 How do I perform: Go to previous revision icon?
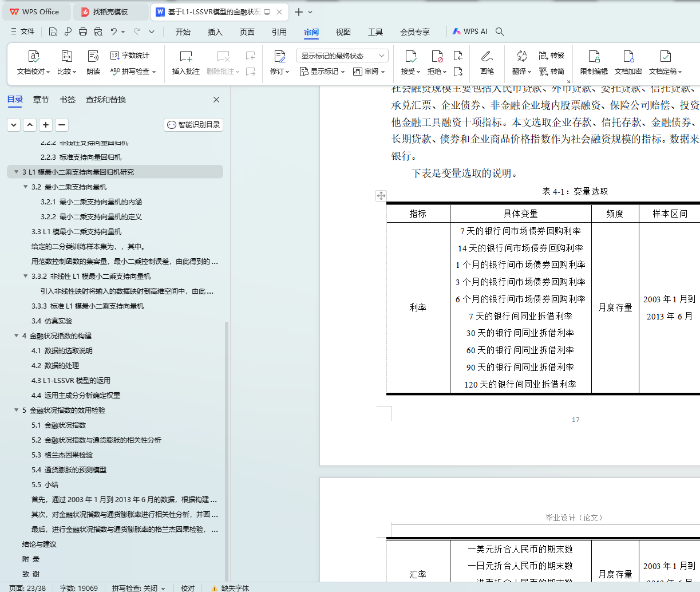458,56
